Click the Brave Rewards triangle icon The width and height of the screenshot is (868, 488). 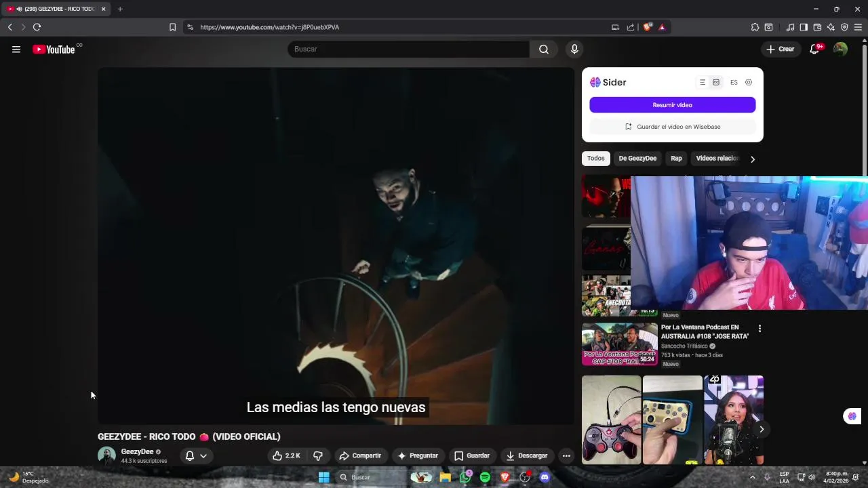662,27
